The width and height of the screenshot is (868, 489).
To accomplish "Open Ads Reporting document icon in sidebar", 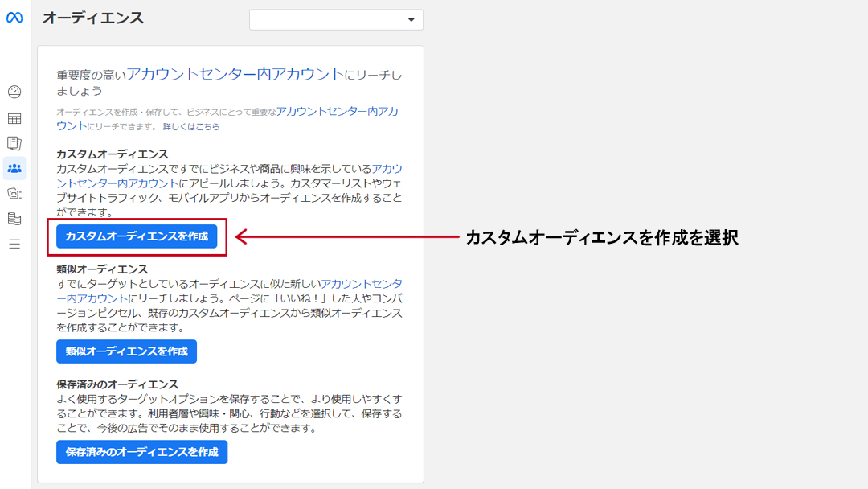I will click(14, 143).
